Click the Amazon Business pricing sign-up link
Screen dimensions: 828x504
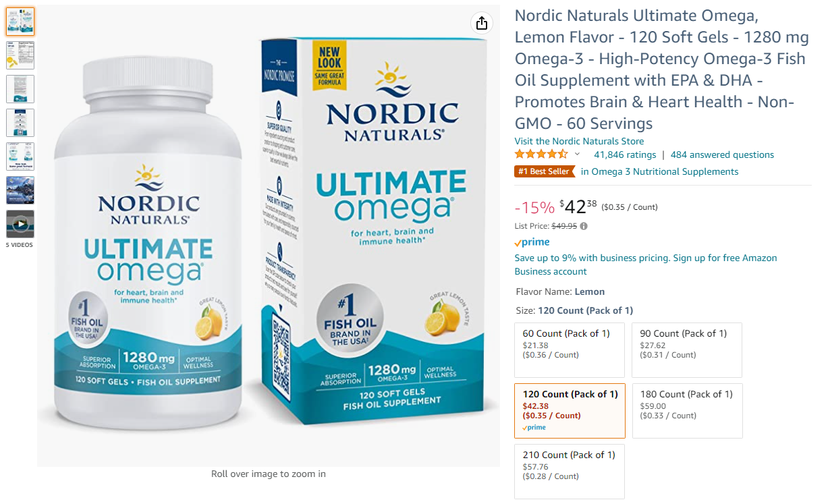point(646,264)
